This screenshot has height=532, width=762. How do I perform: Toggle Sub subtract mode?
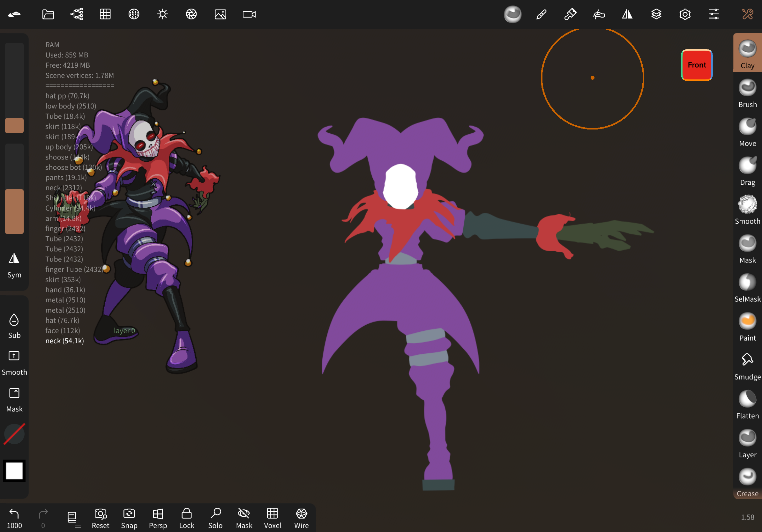[x=14, y=326]
